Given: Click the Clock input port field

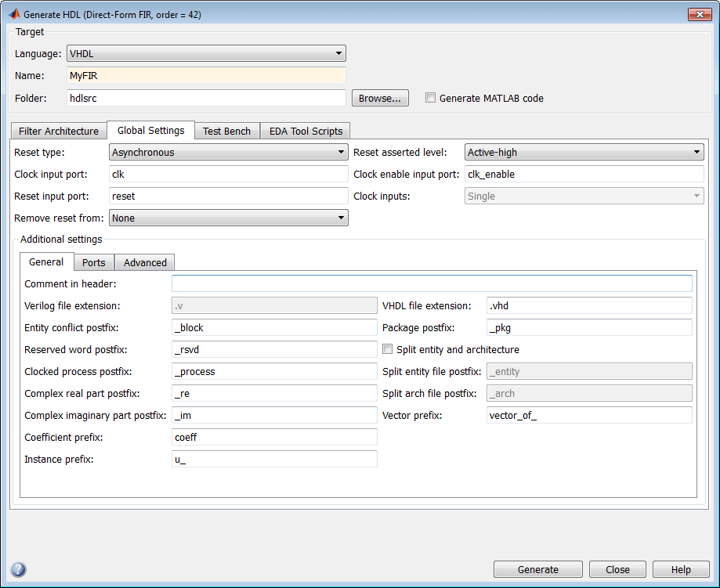Looking at the screenshot, I should pyautogui.click(x=228, y=175).
